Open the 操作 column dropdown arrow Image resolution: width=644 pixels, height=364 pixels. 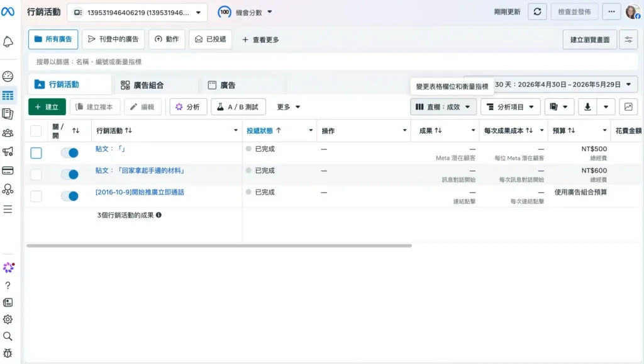(x=404, y=130)
